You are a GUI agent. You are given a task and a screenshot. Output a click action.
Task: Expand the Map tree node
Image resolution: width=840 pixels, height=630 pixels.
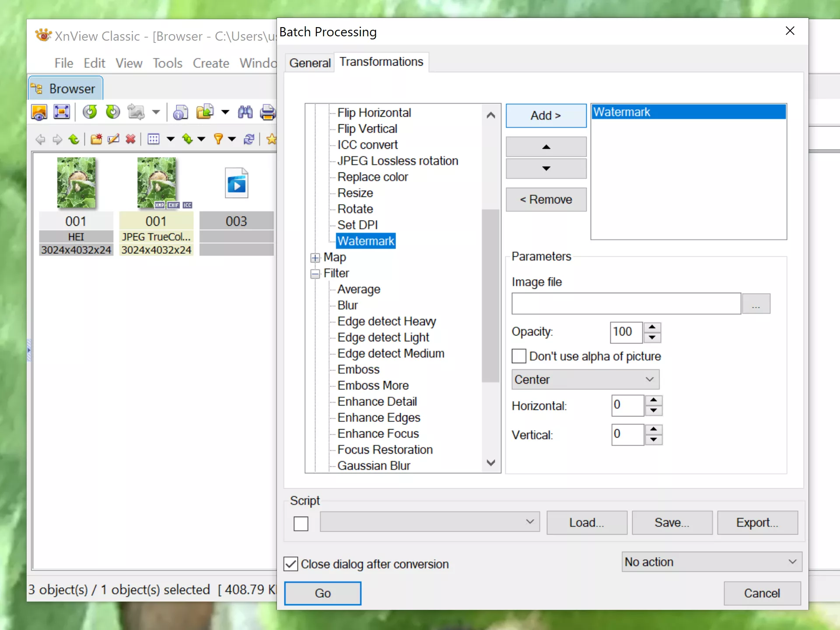coord(315,258)
